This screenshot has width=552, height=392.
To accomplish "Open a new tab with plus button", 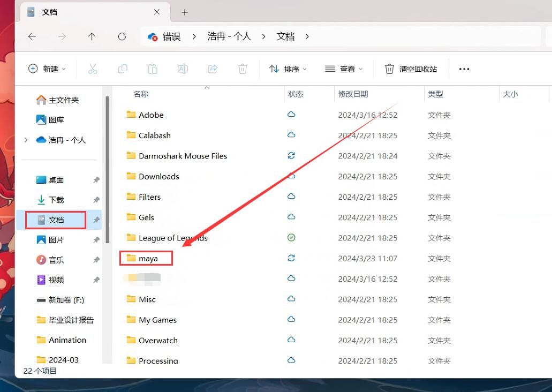I will coord(185,12).
